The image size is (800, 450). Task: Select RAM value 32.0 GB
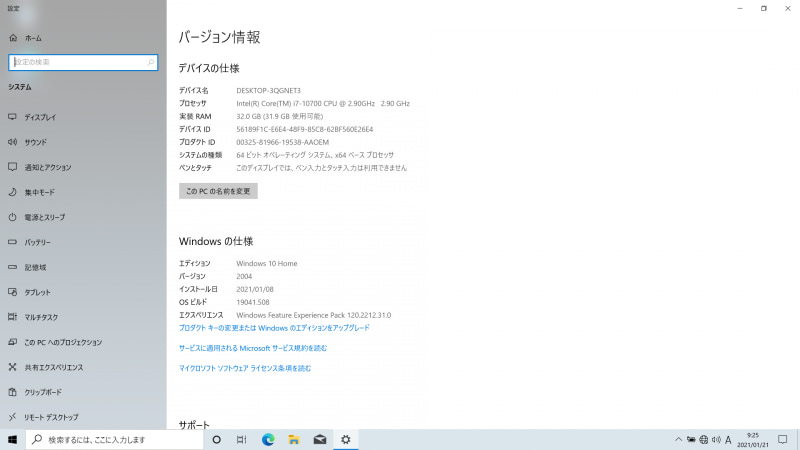tap(279, 116)
